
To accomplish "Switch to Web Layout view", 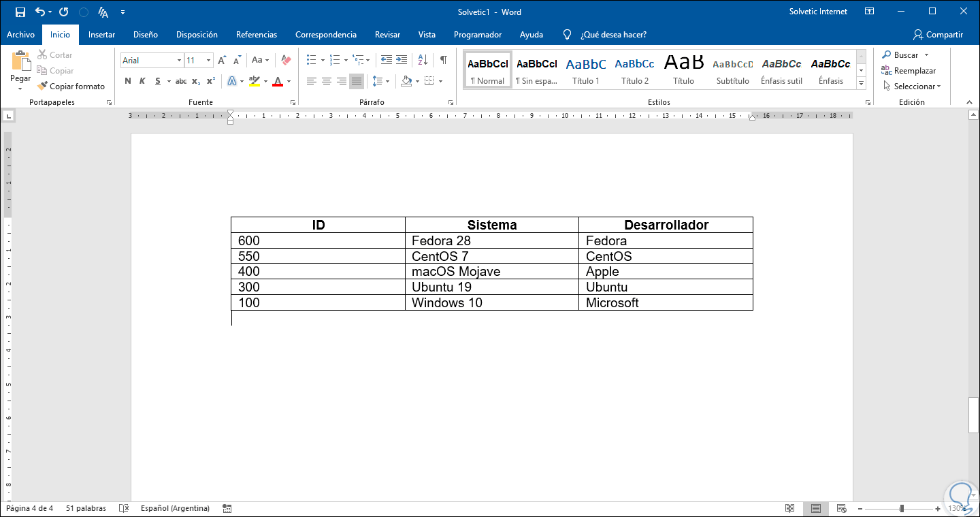I will (841, 509).
